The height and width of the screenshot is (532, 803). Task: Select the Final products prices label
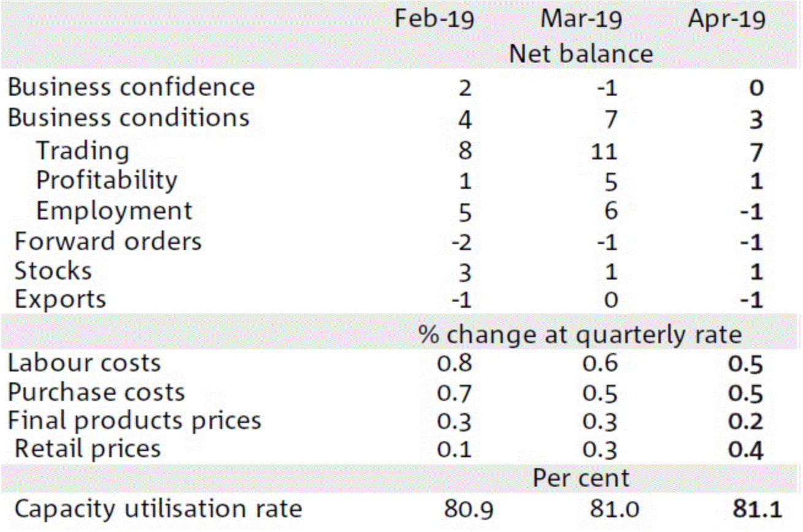point(134,421)
